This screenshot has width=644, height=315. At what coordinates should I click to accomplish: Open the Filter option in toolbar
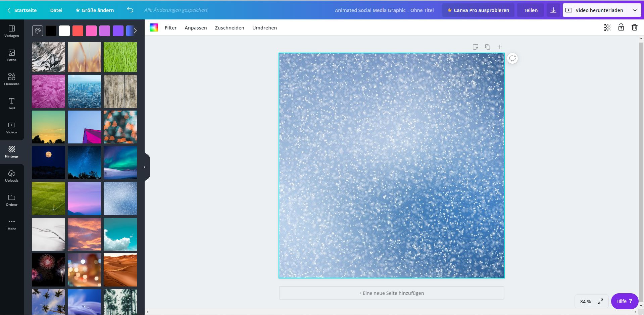(170, 28)
